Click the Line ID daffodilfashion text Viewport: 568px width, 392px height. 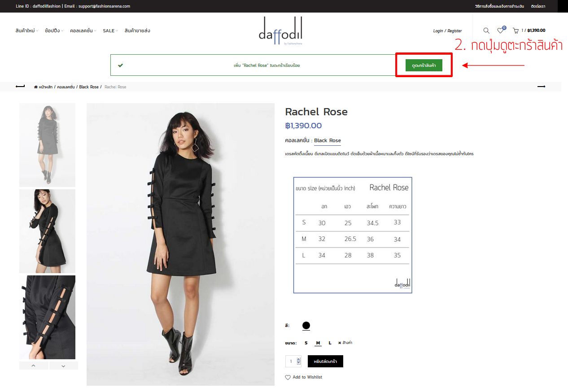[38, 6]
